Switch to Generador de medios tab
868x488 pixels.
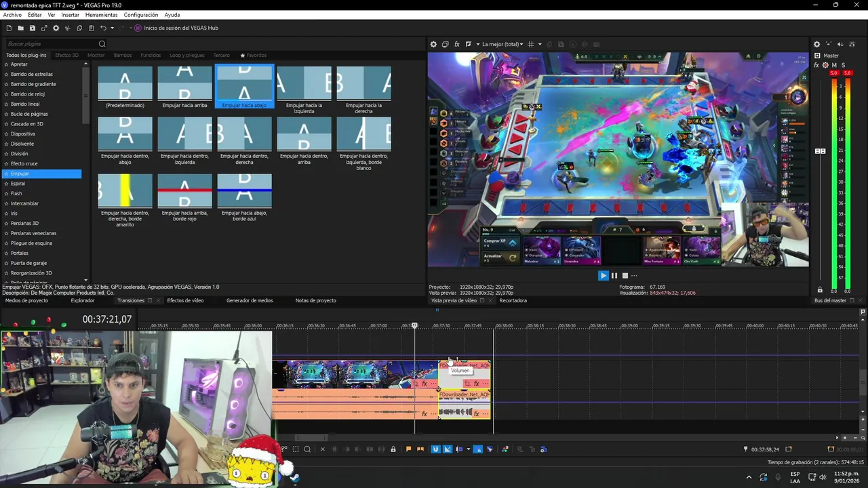(x=250, y=300)
